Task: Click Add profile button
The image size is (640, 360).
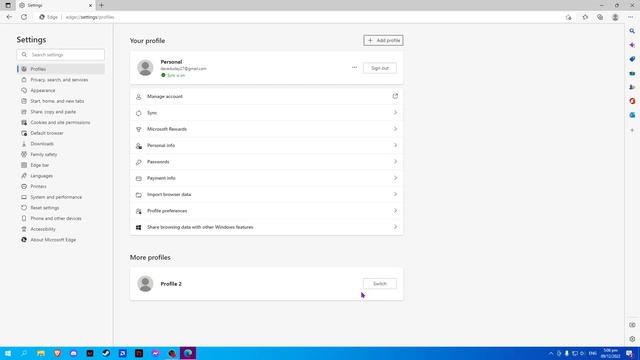Action: (x=383, y=40)
